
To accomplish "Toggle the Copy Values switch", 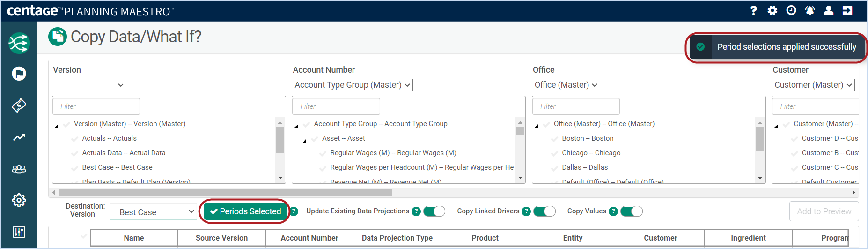I will tap(632, 211).
